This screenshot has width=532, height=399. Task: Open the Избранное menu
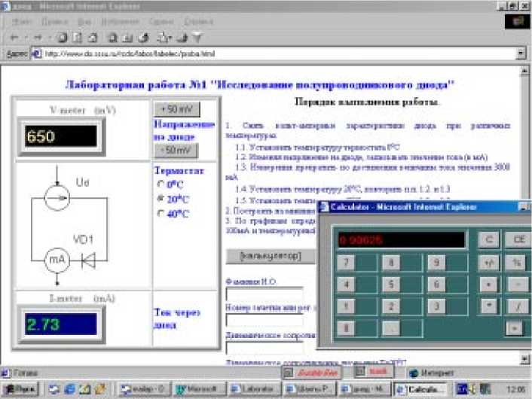[120, 22]
